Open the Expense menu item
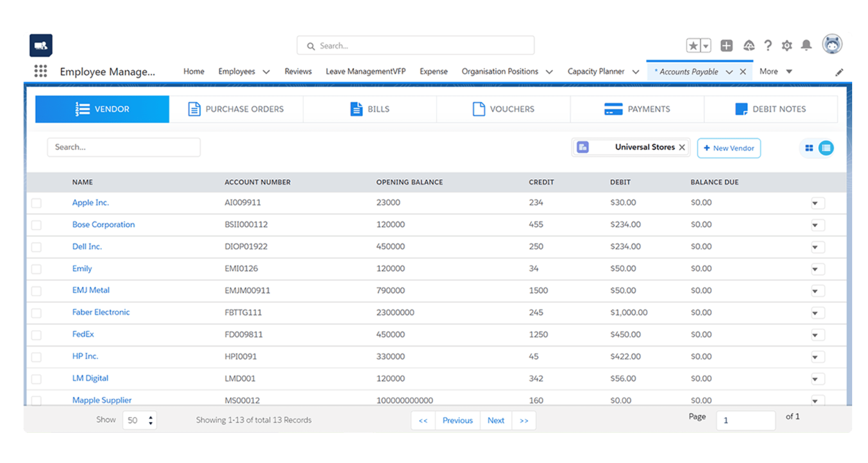This screenshot has height=463, width=868. pos(433,71)
